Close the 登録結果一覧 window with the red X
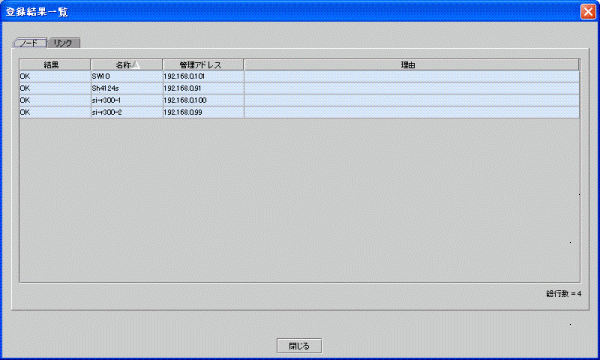 588,11
